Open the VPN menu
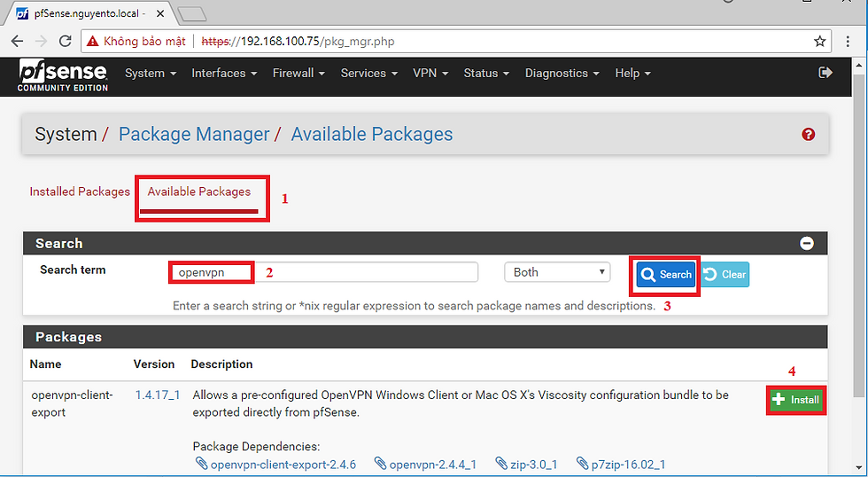This screenshot has height=477, width=868. 430,73
